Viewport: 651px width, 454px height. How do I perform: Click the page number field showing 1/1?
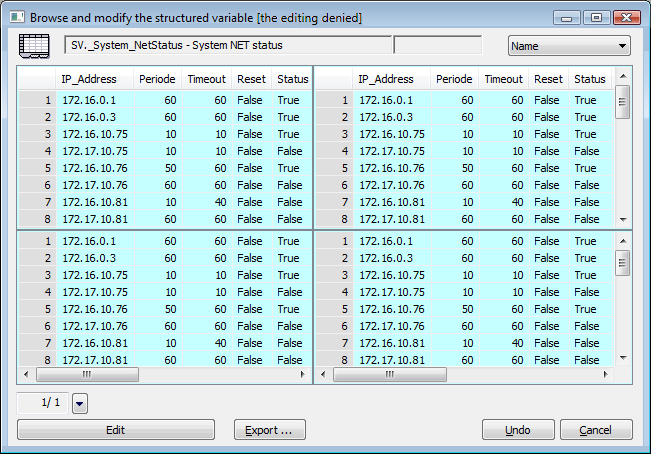pyautogui.click(x=43, y=402)
